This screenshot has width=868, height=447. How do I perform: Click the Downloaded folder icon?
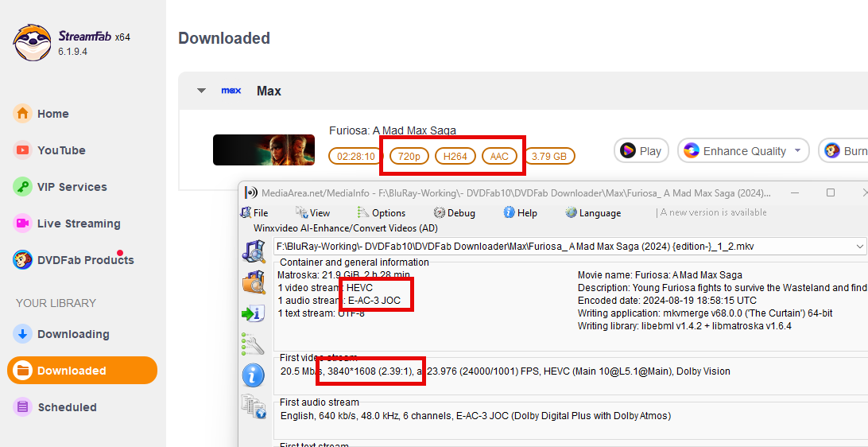23,371
